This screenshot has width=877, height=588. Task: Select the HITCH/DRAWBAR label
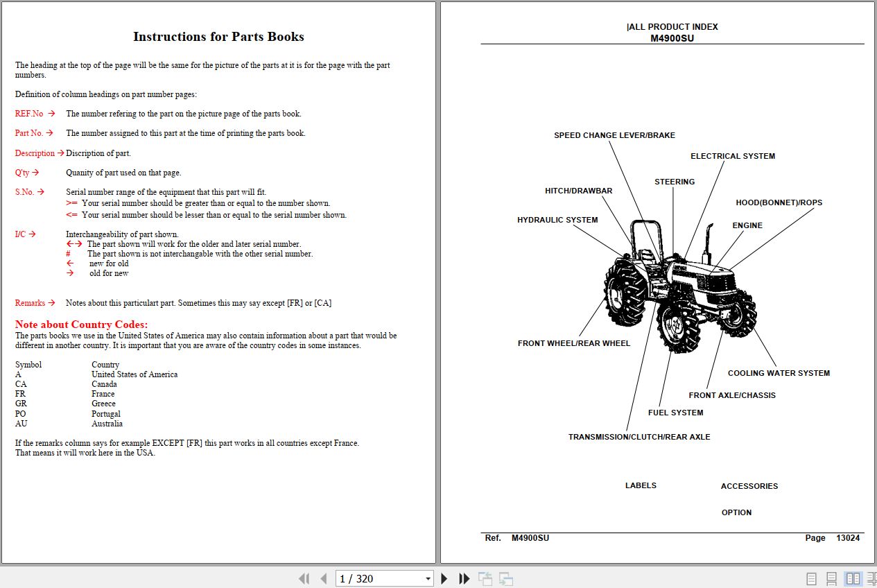point(579,191)
